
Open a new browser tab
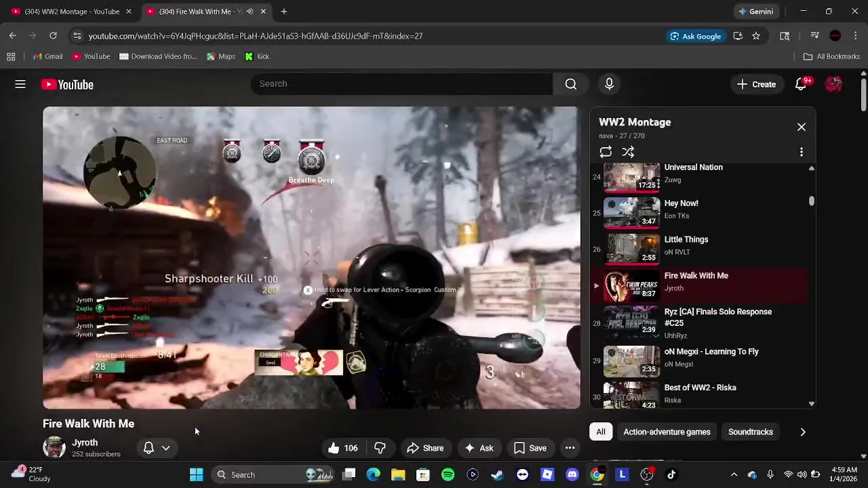point(284,12)
